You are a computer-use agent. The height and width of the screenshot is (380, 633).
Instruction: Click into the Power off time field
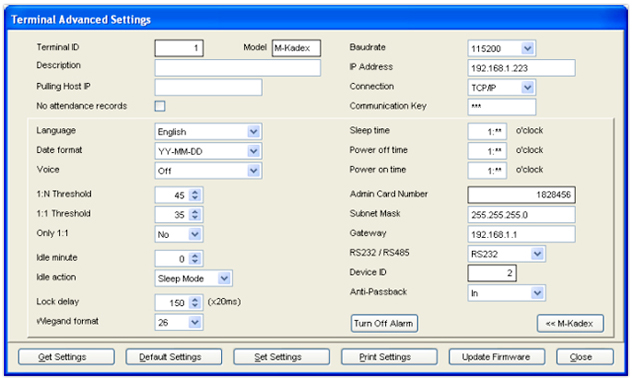click(487, 151)
